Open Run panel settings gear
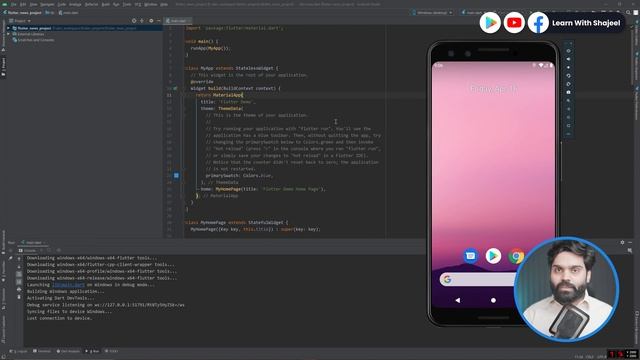640x360 pixels. pos(622,242)
